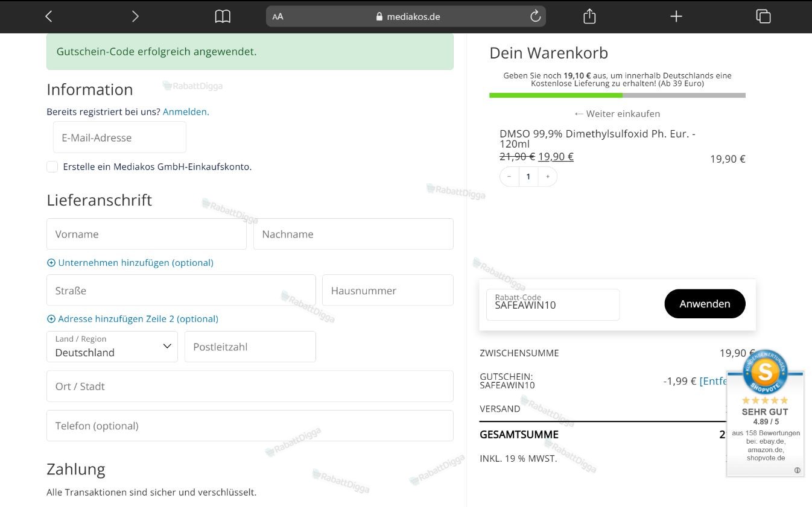
Task: Remove the SAFEAWIN10 coupon via Entfernen link
Action: point(713,381)
